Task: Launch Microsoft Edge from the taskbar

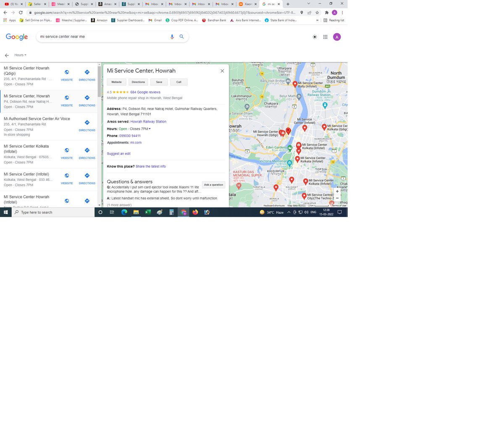Action: point(124,212)
